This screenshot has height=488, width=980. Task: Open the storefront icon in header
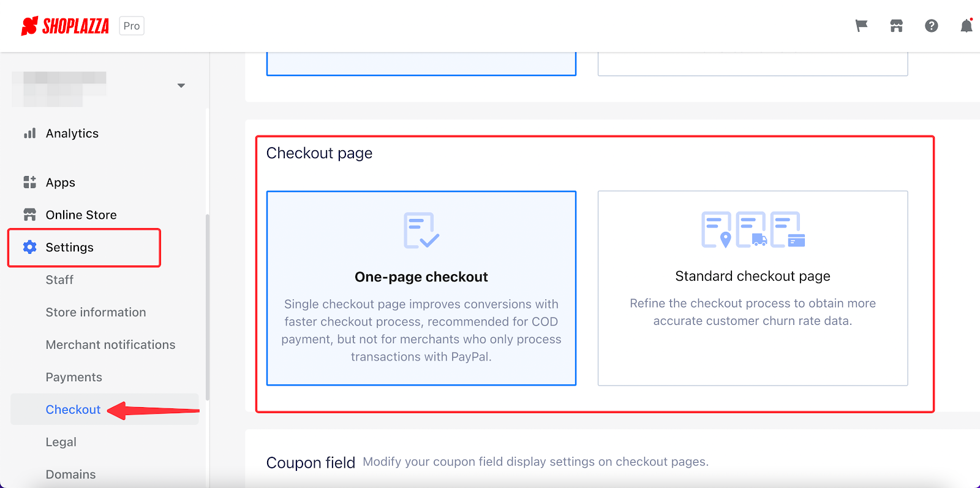(x=897, y=26)
